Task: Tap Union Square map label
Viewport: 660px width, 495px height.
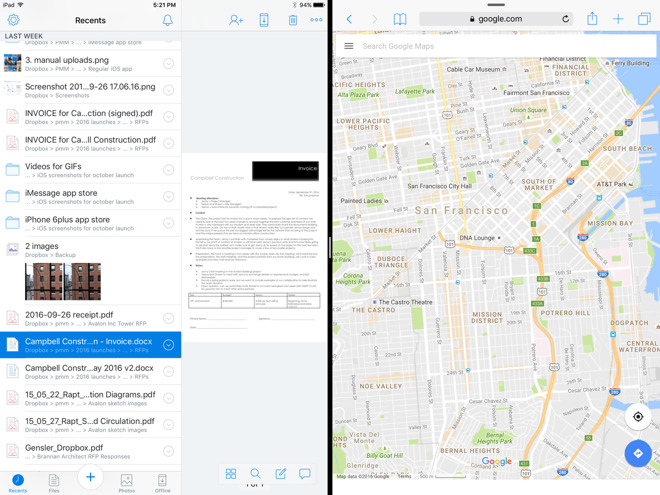Action: point(528,110)
